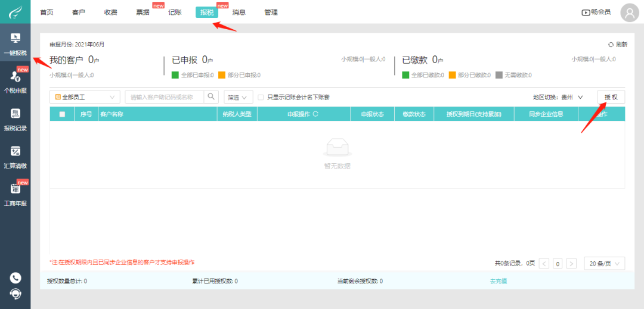
Task: Click the 畅会员 video icon
Action: tap(586, 13)
